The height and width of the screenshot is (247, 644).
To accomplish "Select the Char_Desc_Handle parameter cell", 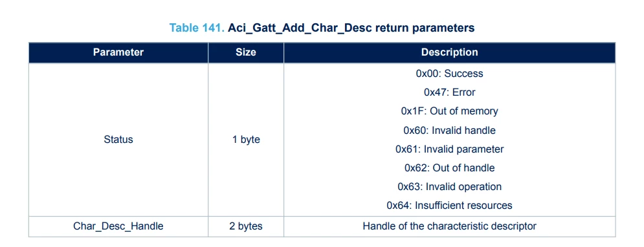I will (x=118, y=226).
